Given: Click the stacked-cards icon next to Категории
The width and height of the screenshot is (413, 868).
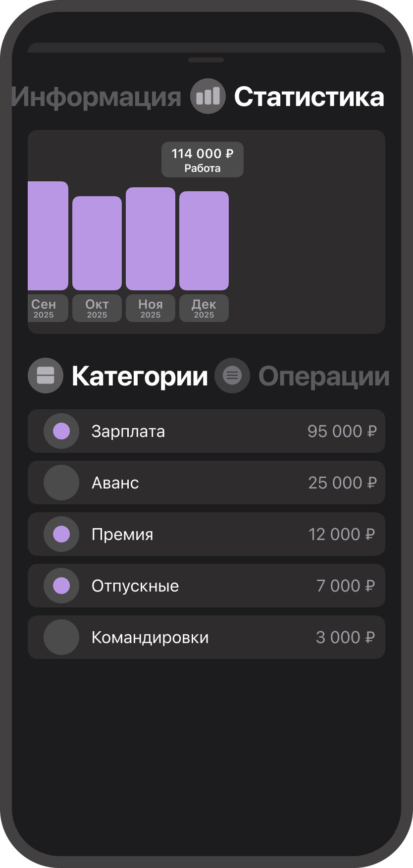Looking at the screenshot, I should point(46,376).
